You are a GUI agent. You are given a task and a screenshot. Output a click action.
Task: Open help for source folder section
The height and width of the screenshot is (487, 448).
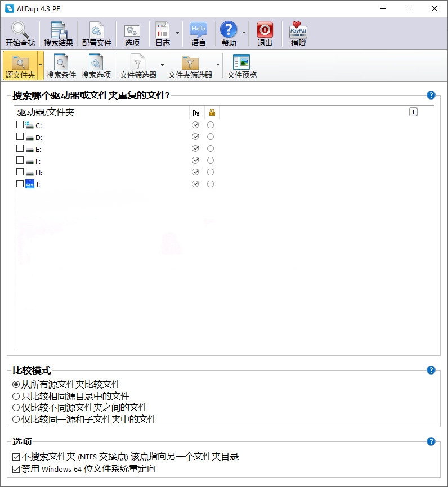pyautogui.click(x=431, y=95)
